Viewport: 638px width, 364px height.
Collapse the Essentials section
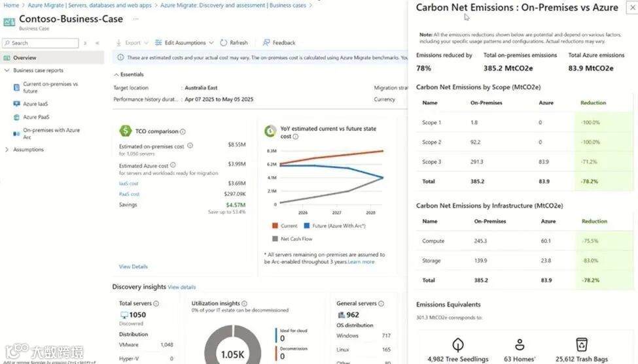(116, 74)
